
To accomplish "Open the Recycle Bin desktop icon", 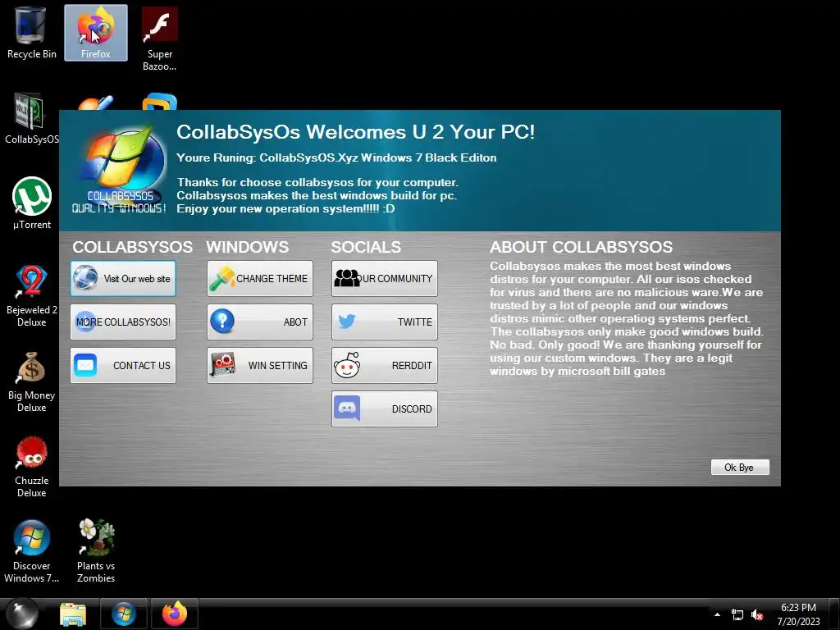I will [31, 33].
